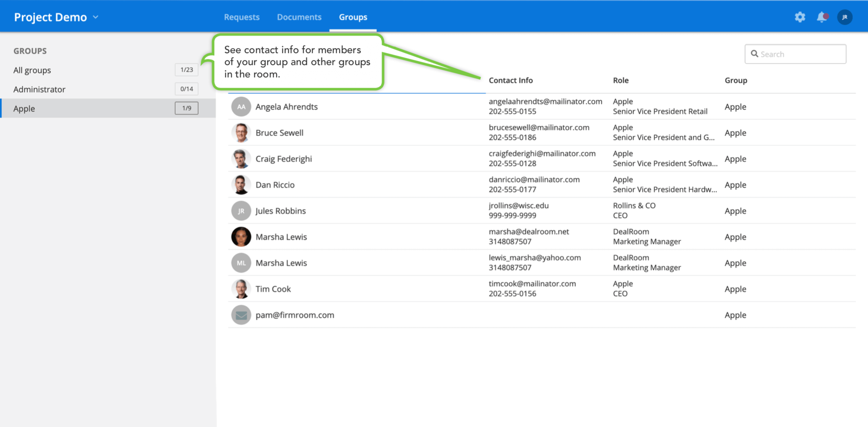
Task: Click Bruce Sewell's profile photo
Action: [241, 133]
